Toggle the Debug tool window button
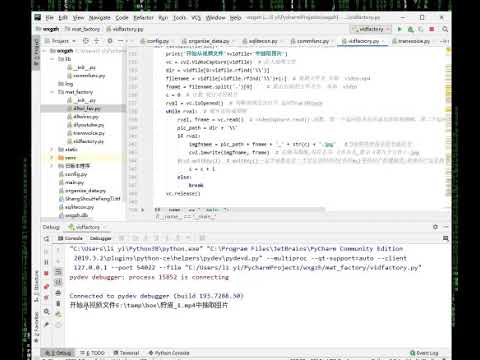Image resolution: width=480 pixels, height=360 pixels. [x=58, y=353]
